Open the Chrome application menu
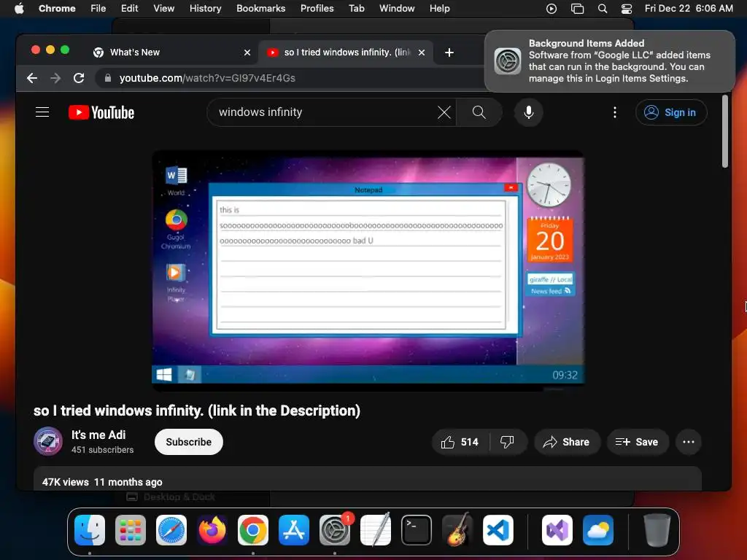Image resolution: width=747 pixels, height=560 pixels. click(x=57, y=9)
